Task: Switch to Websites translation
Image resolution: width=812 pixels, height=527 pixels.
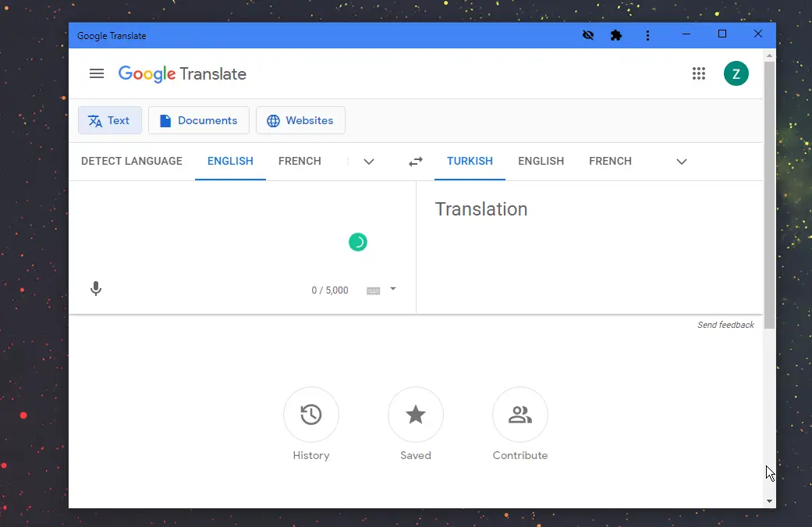Action: click(300, 120)
